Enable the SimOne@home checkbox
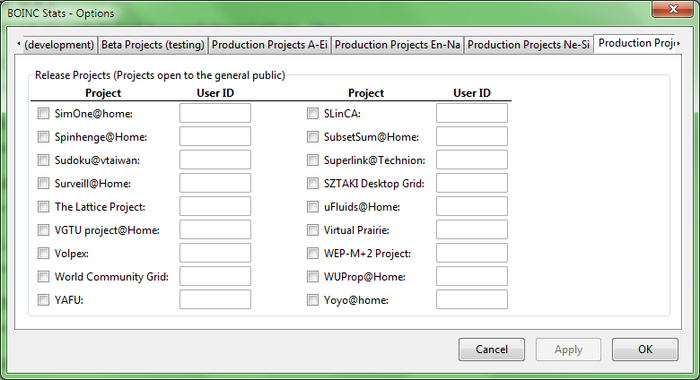The width and height of the screenshot is (700, 380). (43, 113)
